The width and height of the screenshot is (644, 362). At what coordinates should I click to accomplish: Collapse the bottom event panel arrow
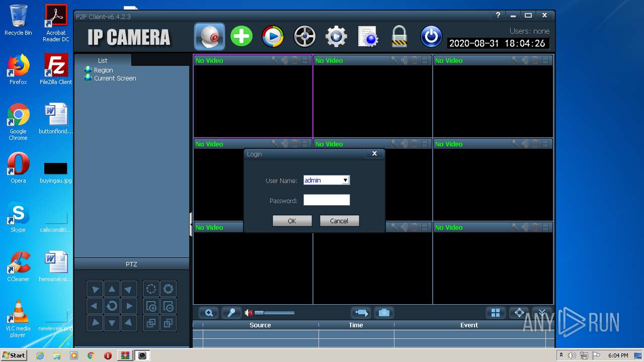click(542, 313)
